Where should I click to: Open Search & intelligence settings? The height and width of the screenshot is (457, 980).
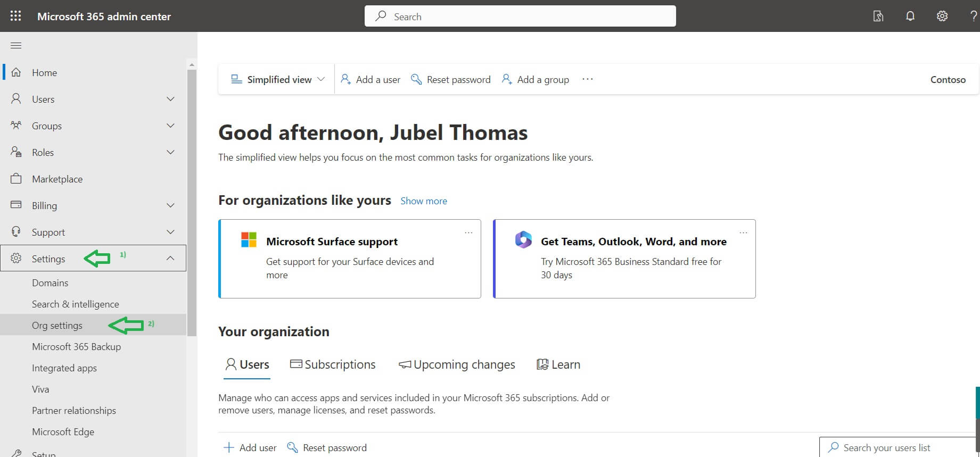tap(76, 304)
